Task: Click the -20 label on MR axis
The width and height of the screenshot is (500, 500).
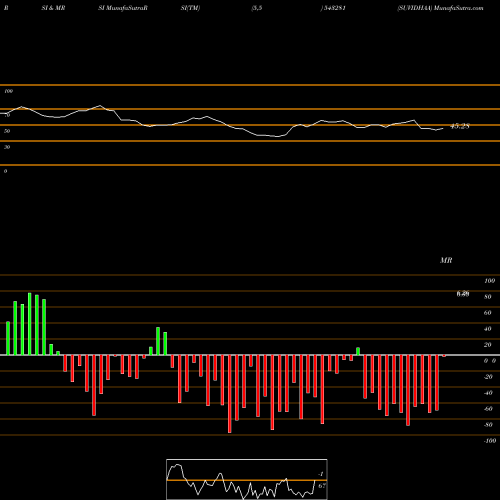Action: coord(488,377)
